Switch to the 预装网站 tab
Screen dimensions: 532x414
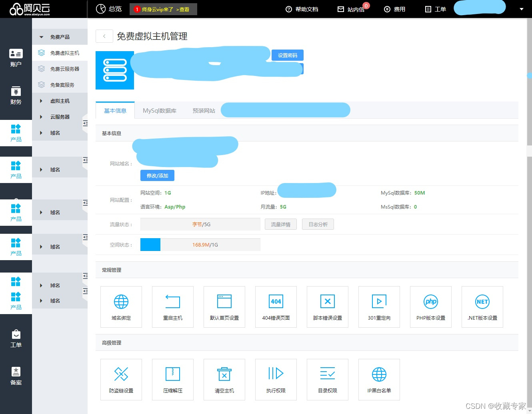coord(204,111)
